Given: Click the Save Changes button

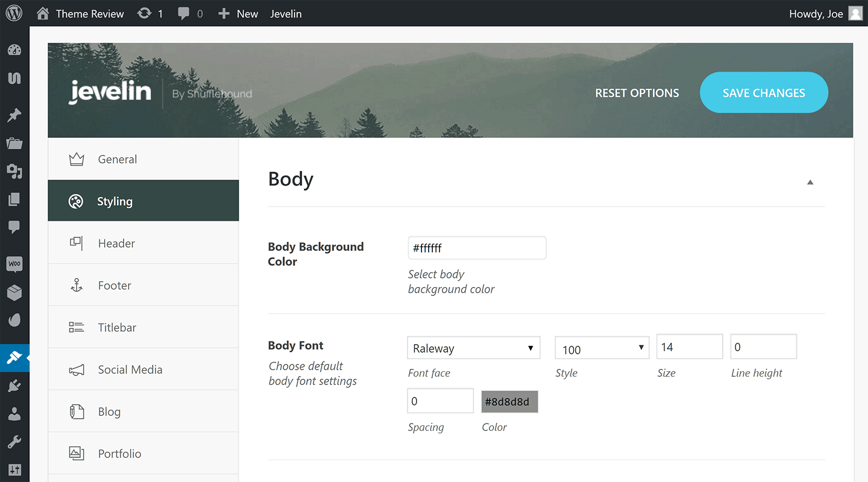Looking at the screenshot, I should tap(764, 93).
